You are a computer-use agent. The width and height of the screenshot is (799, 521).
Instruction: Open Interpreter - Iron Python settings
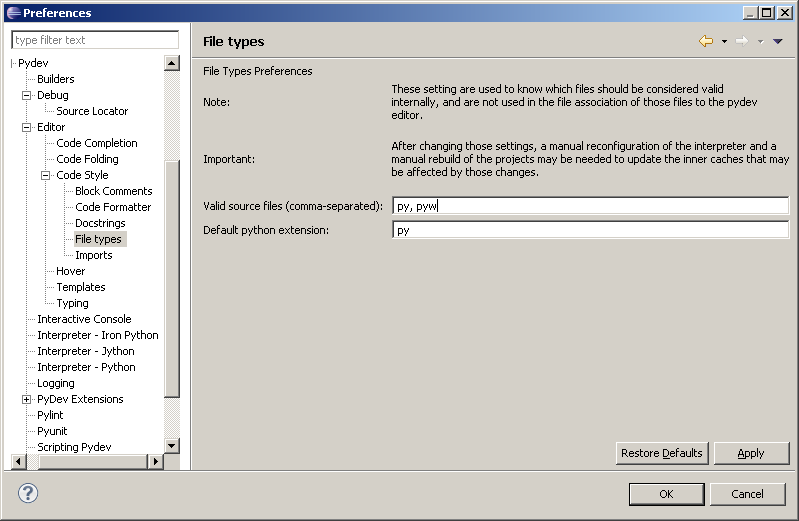(98, 335)
